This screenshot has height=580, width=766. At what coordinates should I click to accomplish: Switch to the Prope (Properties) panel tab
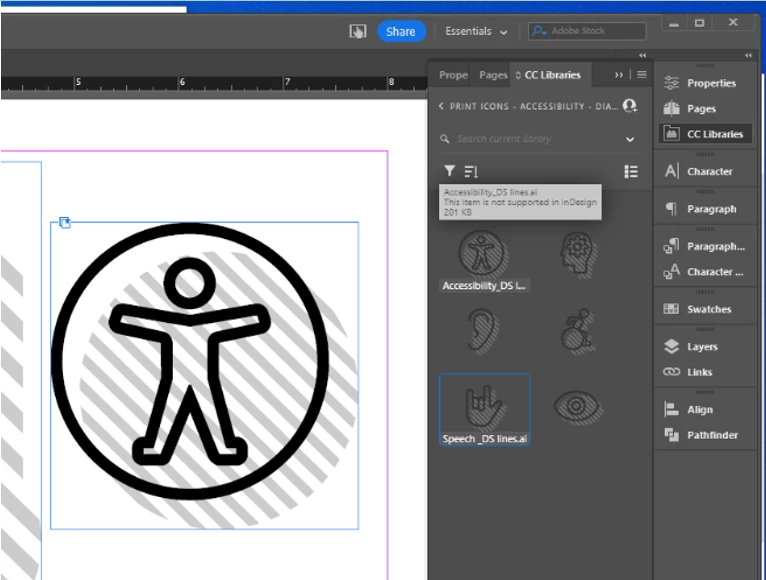(453, 75)
